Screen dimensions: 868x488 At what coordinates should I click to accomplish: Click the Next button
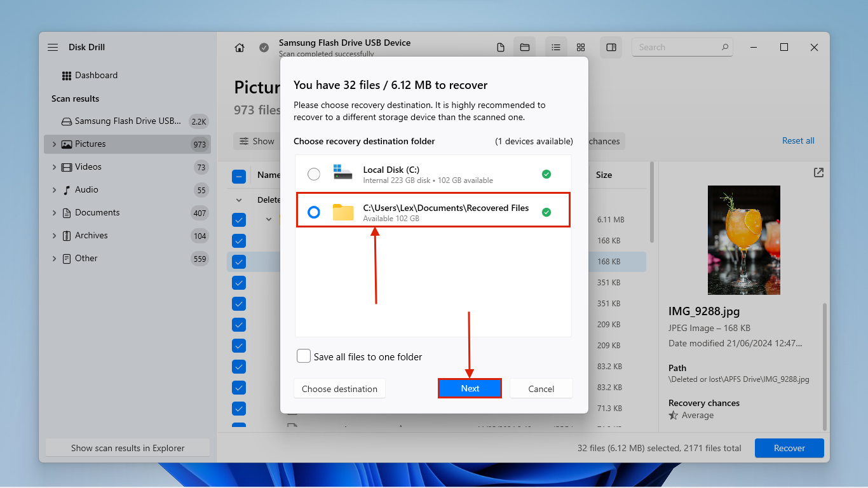pos(470,388)
